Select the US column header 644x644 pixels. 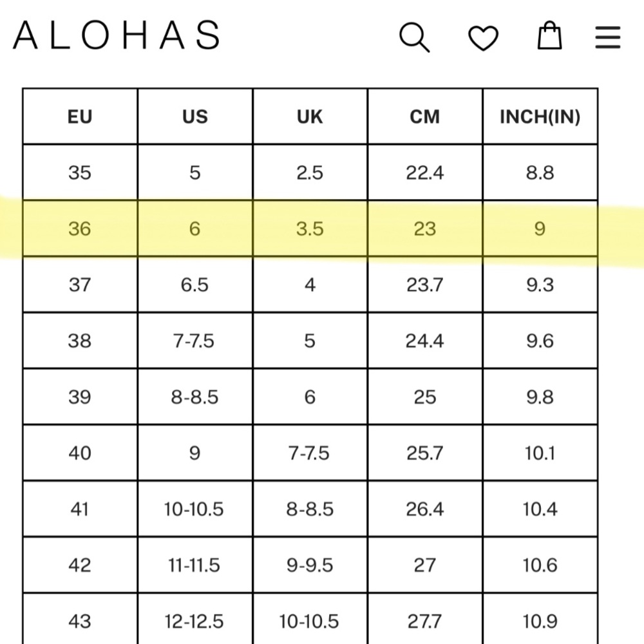point(195,117)
